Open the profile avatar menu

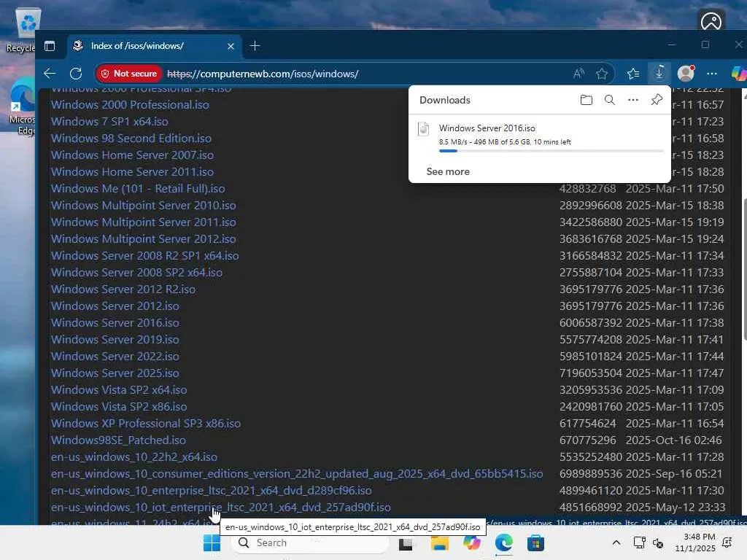tap(686, 74)
